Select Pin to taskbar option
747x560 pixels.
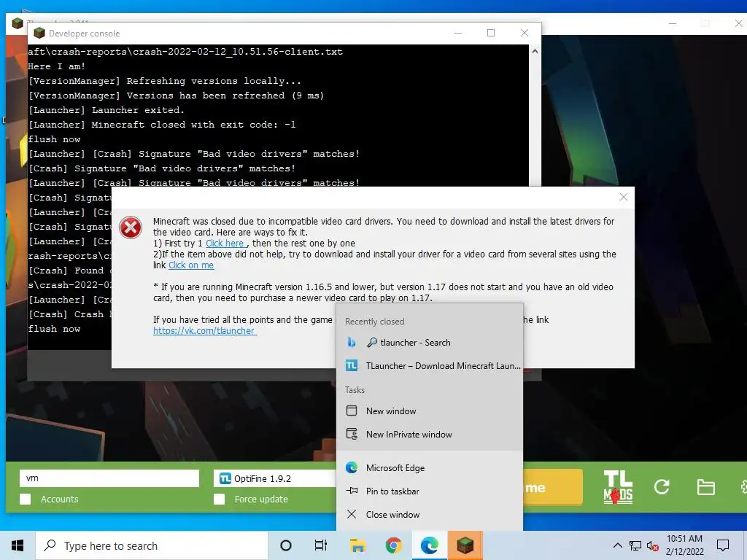[x=430, y=491]
